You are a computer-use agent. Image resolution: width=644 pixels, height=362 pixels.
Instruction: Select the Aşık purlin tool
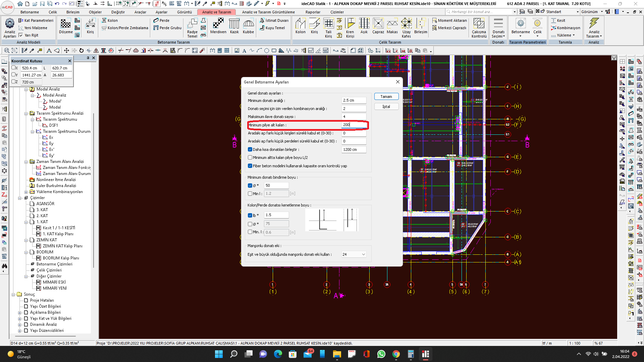[x=364, y=26]
